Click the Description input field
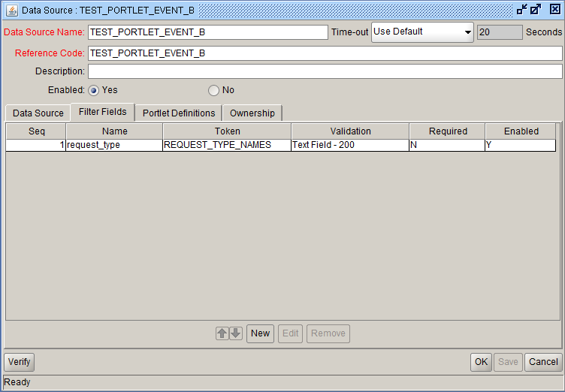 [325, 71]
